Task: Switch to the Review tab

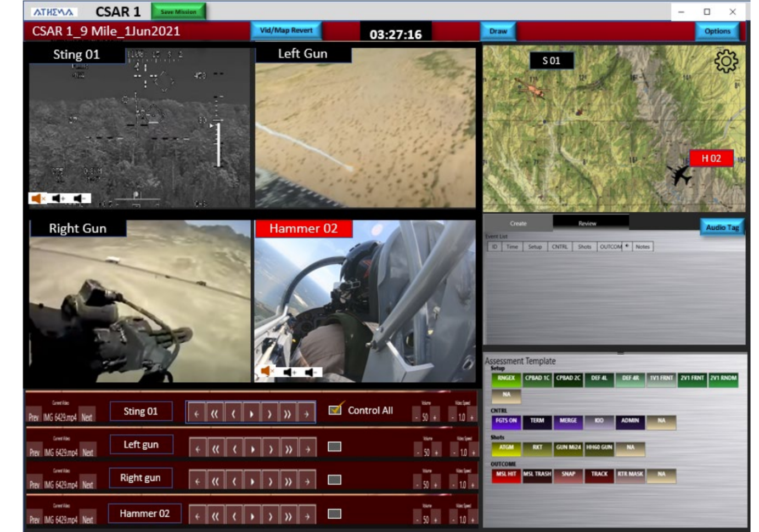Action: click(587, 223)
